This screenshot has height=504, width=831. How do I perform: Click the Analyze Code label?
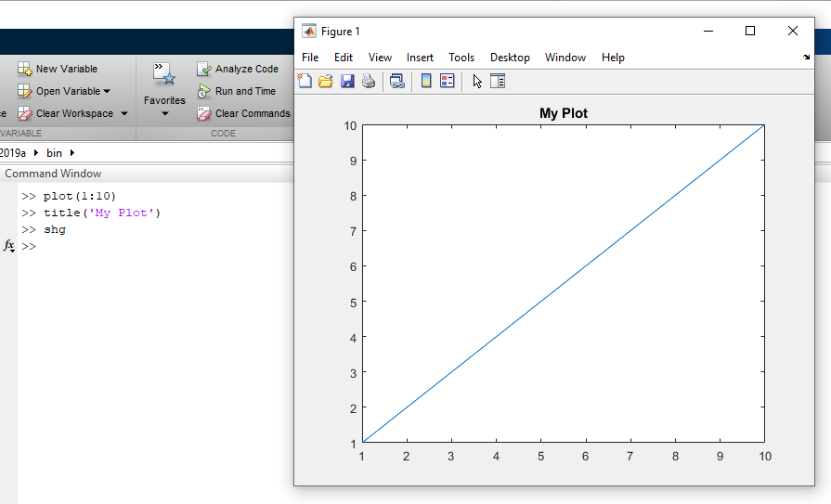246,69
